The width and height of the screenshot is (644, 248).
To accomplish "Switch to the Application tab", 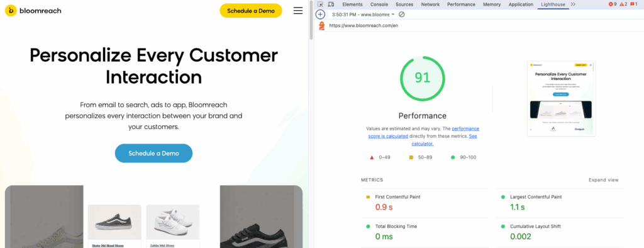I will click(x=521, y=4).
